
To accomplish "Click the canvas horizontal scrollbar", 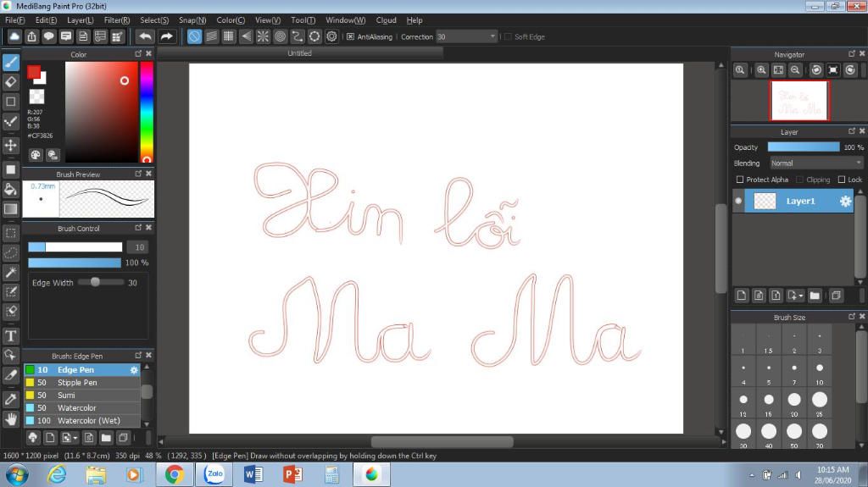I will 442,441.
